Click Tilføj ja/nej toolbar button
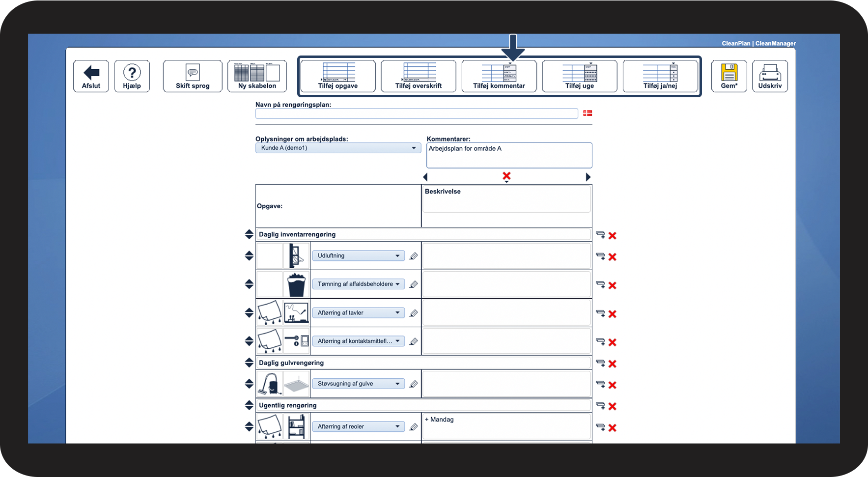The height and width of the screenshot is (477, 868). (x=660, y=76)
